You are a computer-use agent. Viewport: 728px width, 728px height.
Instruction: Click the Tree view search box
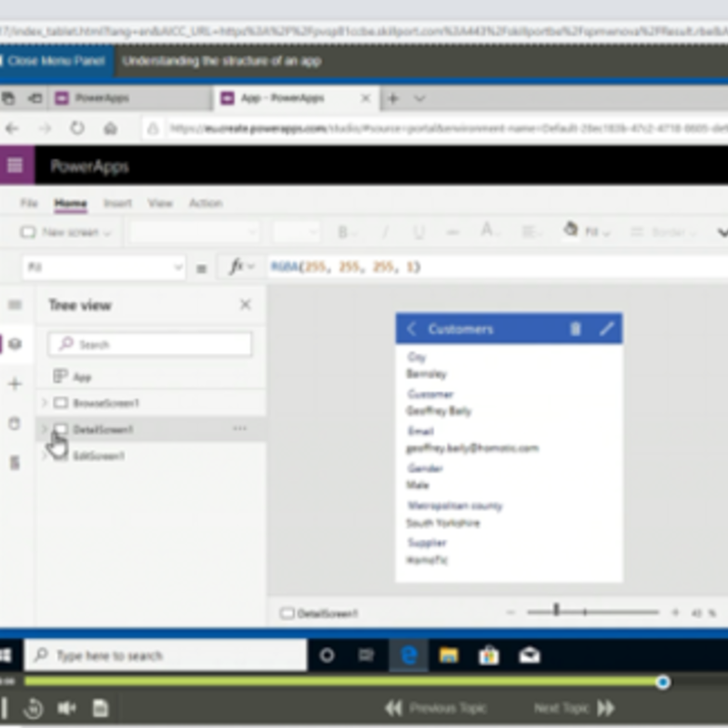150,344
